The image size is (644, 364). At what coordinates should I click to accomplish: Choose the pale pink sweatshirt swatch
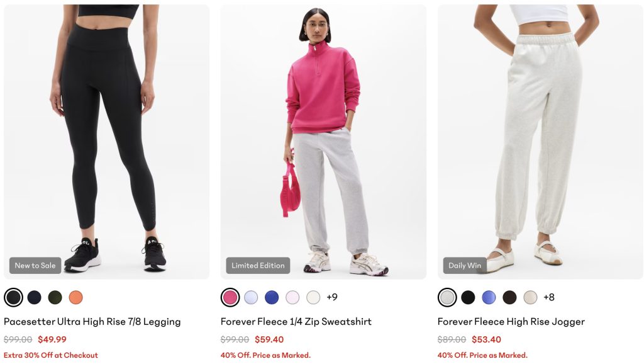pos(292,297)
